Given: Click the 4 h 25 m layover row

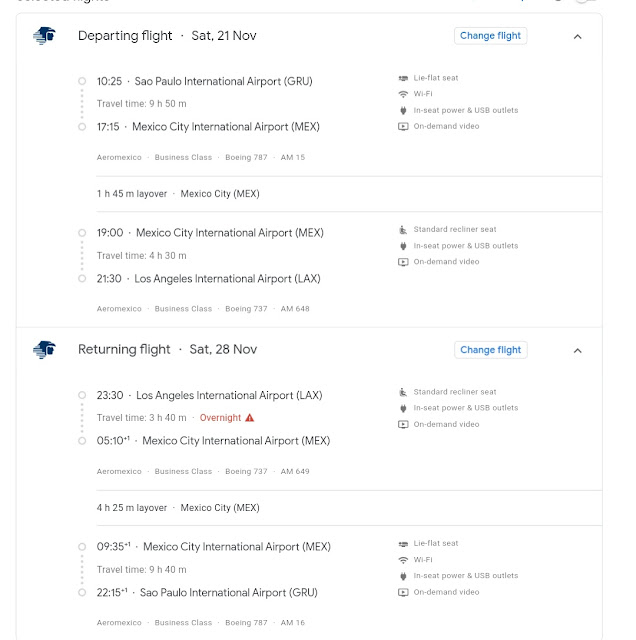Looking at the screenshot, I should tap(178, 508).
